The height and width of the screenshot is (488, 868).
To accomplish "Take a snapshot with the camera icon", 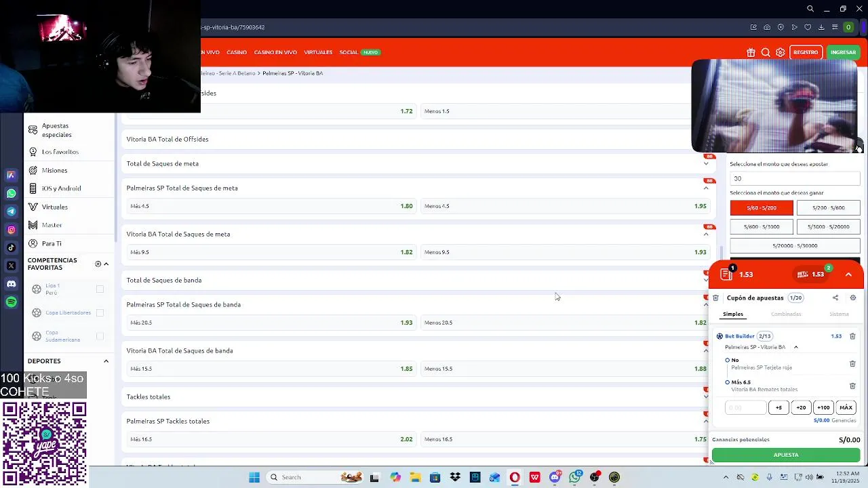I will pyautogui.click(x=767, y=27).
